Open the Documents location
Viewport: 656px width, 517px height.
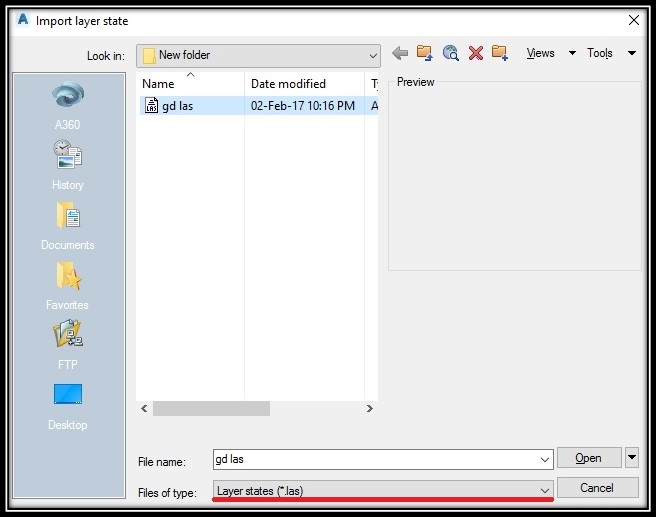tap(68, 226)
